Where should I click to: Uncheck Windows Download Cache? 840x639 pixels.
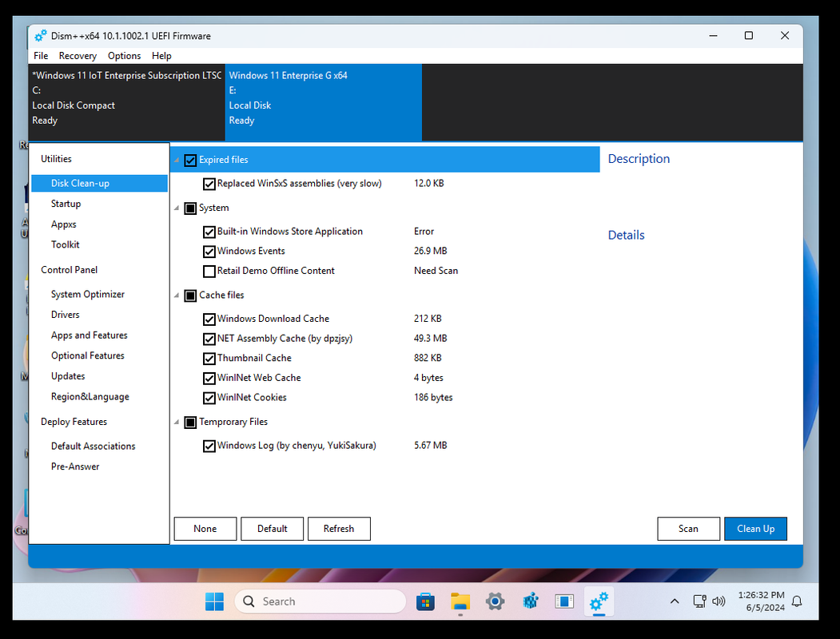point(209,319)
